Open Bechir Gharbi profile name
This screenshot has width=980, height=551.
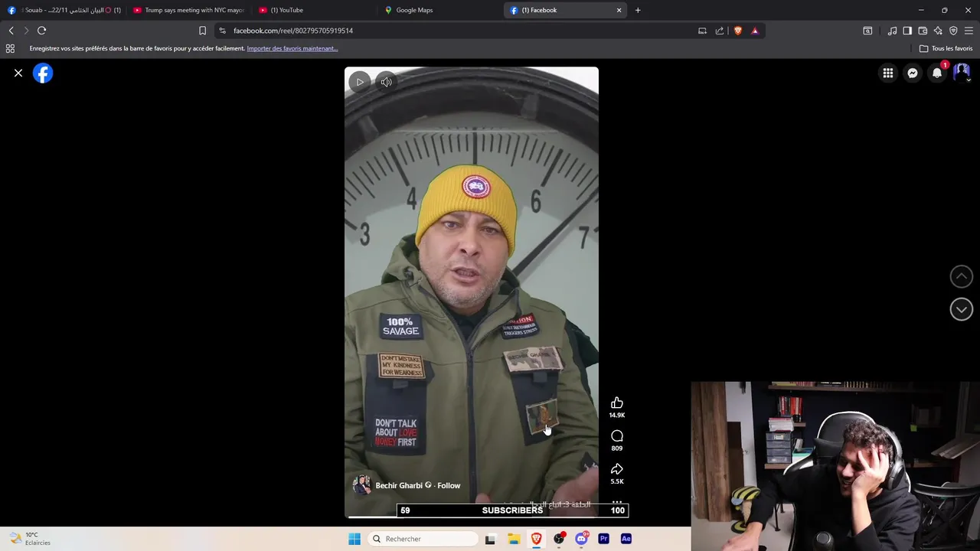point(399,486)
